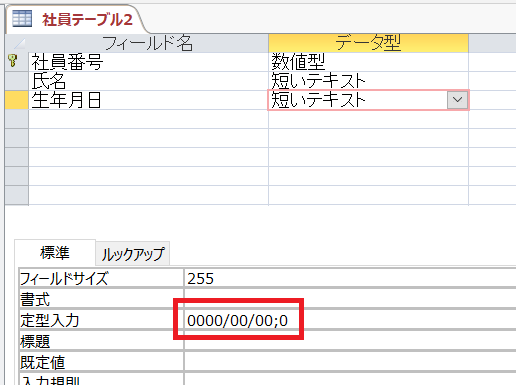The image size is (516, 385).
Task: Click the 定型入力 value 0000/00/00;0
Action: [x=350, y=320]
